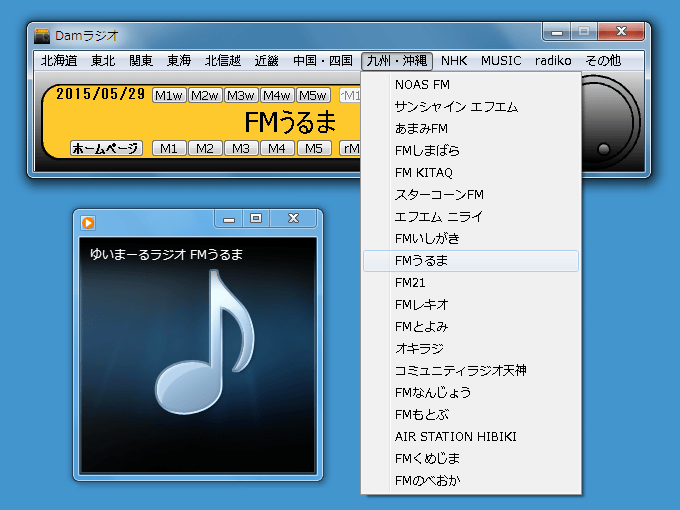
Task: Select サンシャイン エフエム station
Action: tap(471, 107)
